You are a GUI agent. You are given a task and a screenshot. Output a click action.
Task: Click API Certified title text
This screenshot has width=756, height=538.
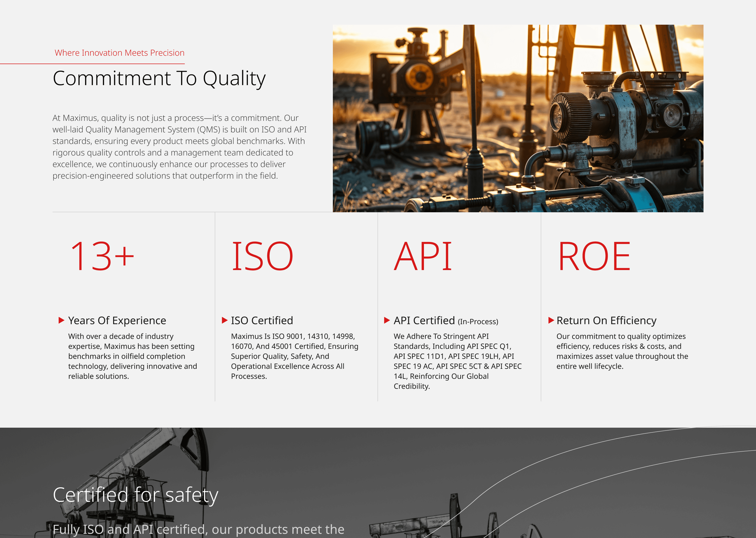click(424, 320)
